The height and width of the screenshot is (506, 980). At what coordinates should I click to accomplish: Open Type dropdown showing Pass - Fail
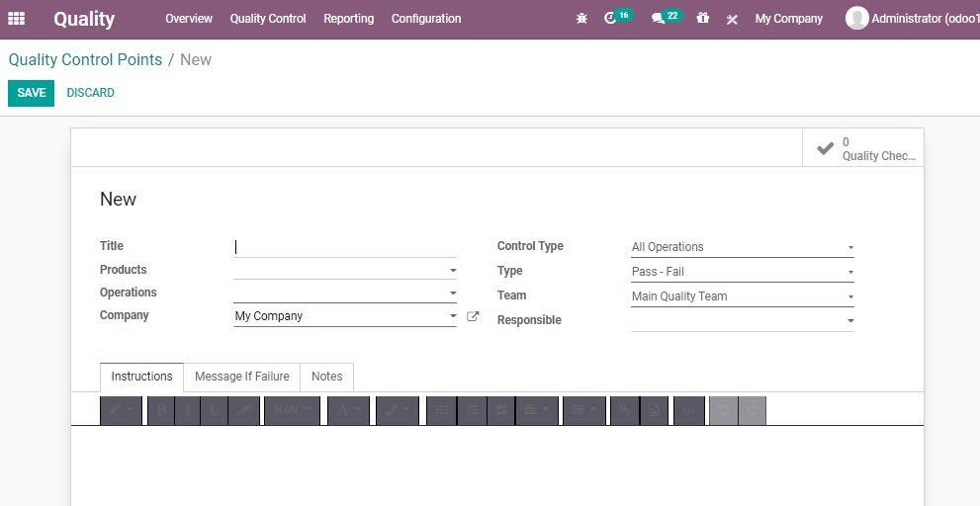click(x=743, y=273)
